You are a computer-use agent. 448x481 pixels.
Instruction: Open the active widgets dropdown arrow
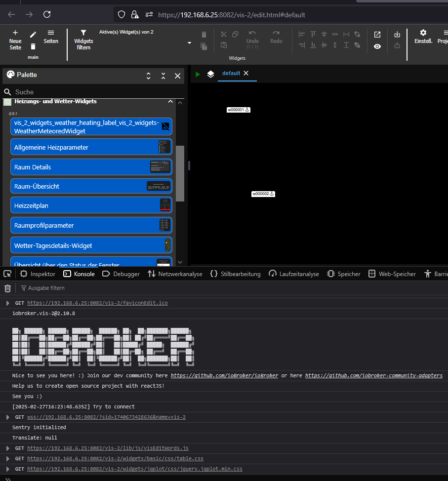(x=189, y=43)
